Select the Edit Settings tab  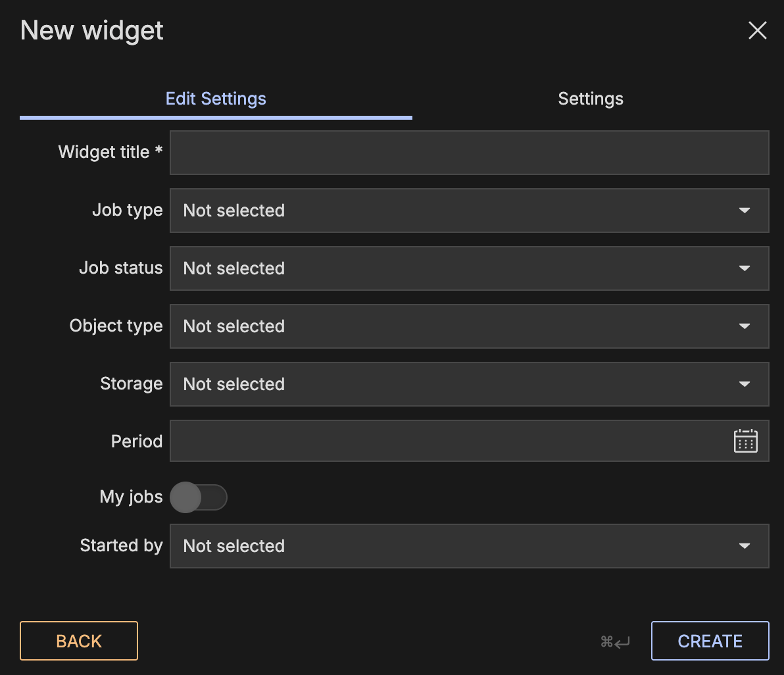point(216,99)
